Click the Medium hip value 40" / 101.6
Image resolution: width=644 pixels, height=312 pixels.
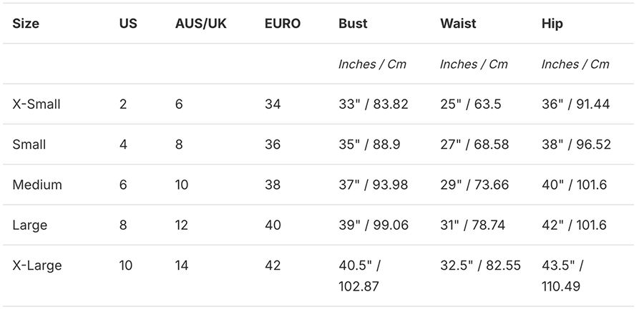tap(574, 185)
